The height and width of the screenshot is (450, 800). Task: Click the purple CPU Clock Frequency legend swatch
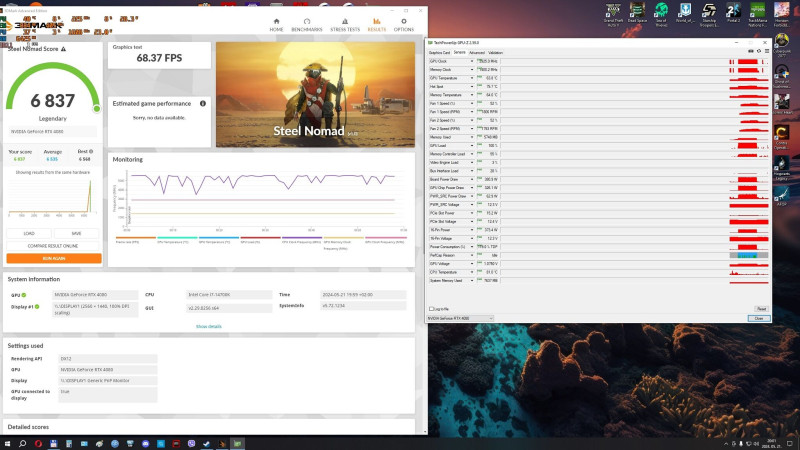tap(302, 238)
